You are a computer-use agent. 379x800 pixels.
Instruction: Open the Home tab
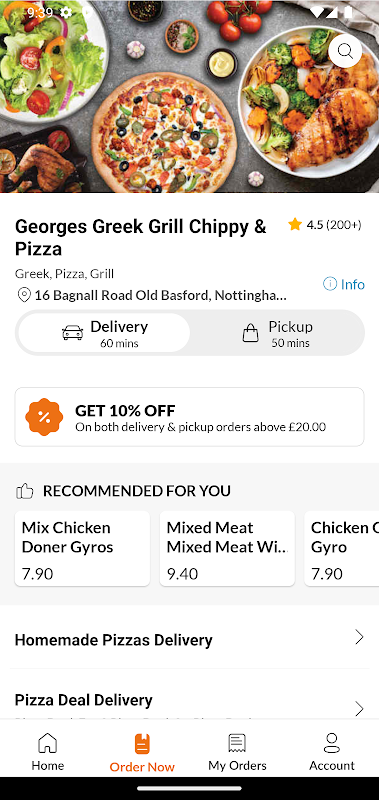coord(47,751)
